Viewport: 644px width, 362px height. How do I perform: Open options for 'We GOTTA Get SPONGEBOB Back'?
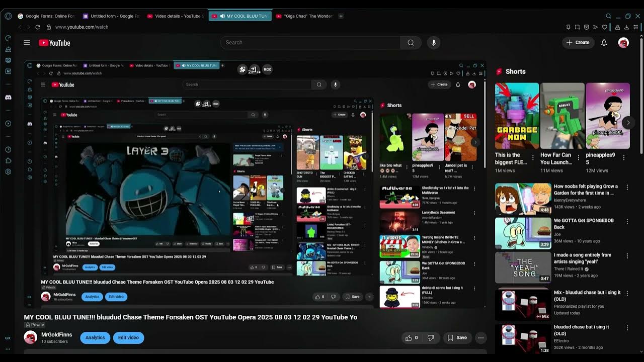627,221
